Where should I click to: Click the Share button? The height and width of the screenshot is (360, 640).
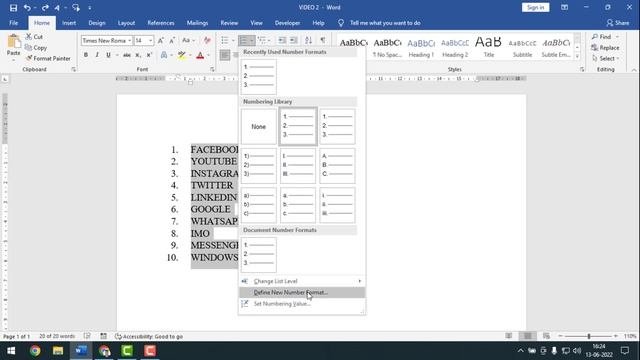coord(618,23)
